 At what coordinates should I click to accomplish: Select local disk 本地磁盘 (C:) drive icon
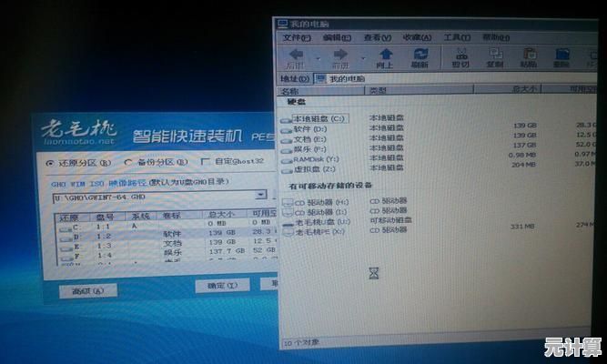(x=287, y=120)
